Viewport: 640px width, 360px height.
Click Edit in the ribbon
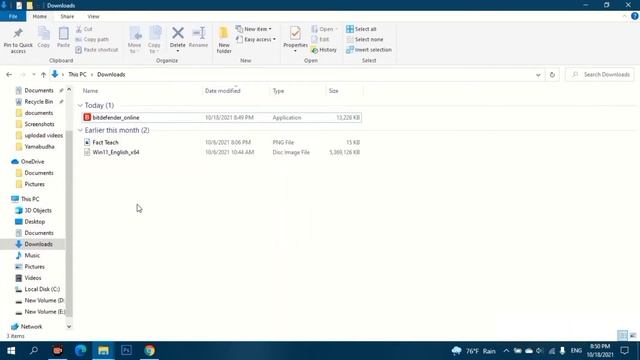tap(320, 39)
